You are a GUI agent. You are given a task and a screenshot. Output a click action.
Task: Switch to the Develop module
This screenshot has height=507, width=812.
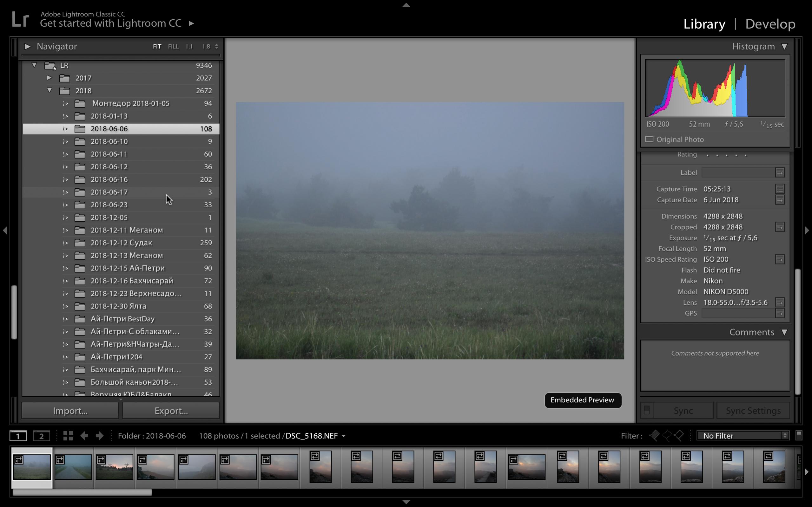pyautogui.click(x=770, y=24)
